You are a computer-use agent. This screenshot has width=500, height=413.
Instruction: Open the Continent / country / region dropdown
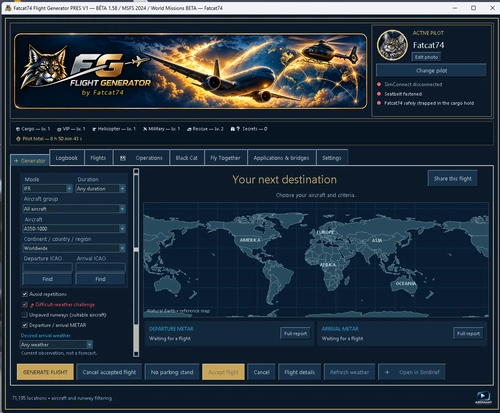point(74,248)
